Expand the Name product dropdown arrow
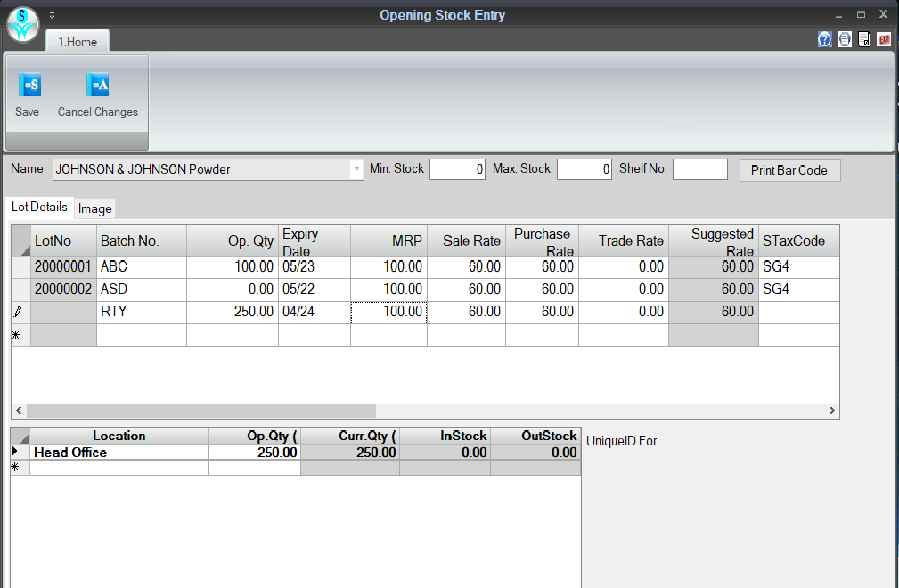The width and height of the screenshot is (899, 588). tap(356, 169)
